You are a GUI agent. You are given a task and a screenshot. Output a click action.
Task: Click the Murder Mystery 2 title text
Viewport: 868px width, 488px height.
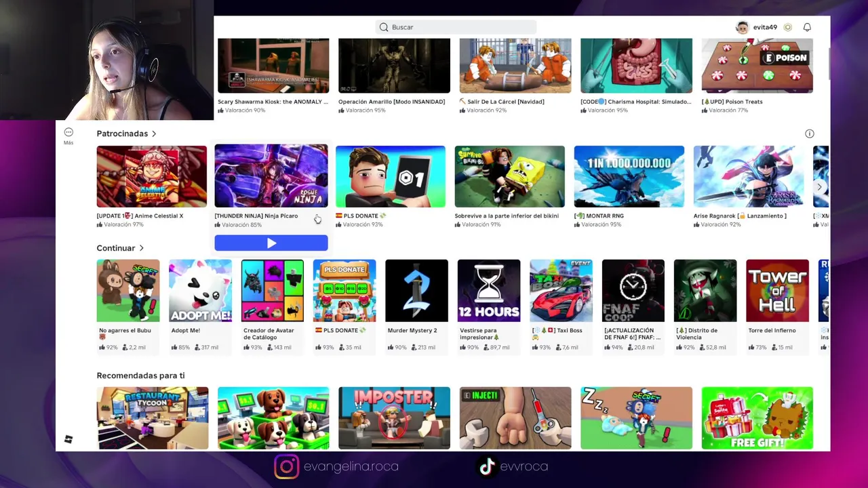click(x=412, y=331)
